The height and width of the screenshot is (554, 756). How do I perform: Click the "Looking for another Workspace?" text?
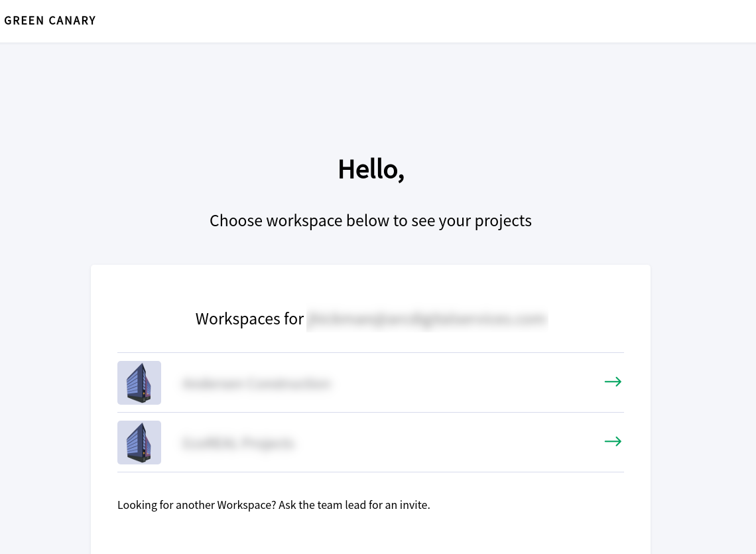pos(196,505)
